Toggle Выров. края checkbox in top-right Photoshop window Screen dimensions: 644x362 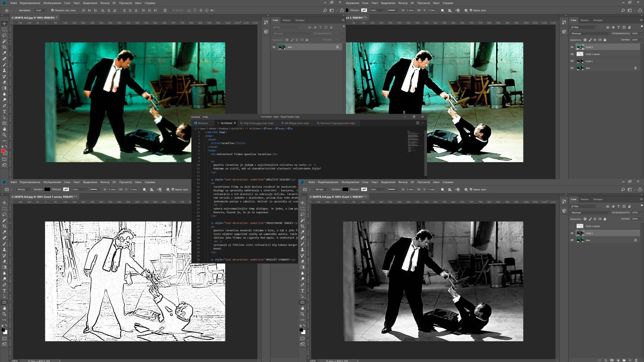click(x=471, y=10)
